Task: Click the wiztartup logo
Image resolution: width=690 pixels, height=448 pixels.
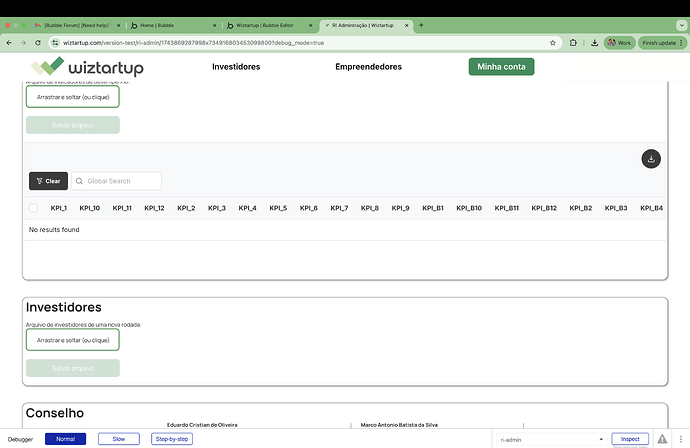Action: tap(87, 67)
